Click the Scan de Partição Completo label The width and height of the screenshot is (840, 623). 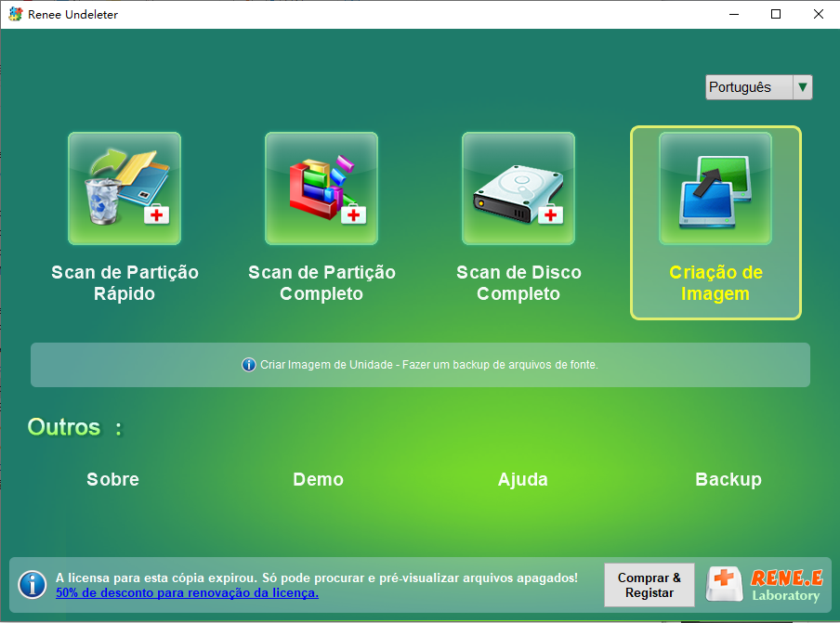coord(322,283)
